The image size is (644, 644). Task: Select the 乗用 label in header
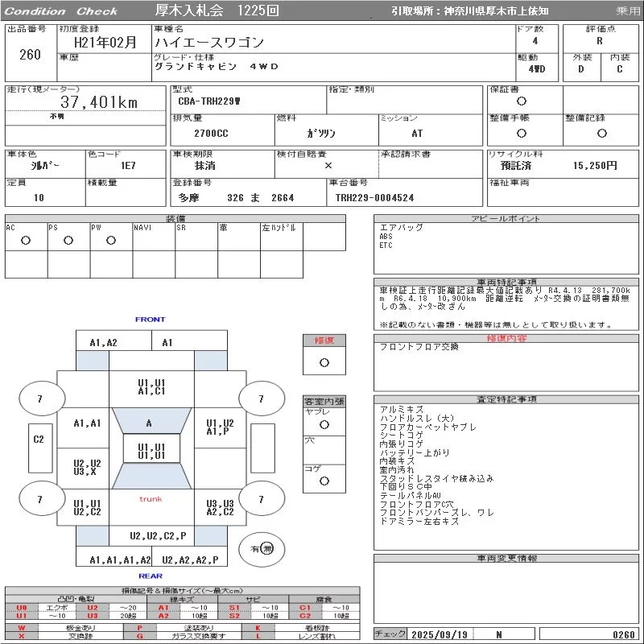point(628,11)
